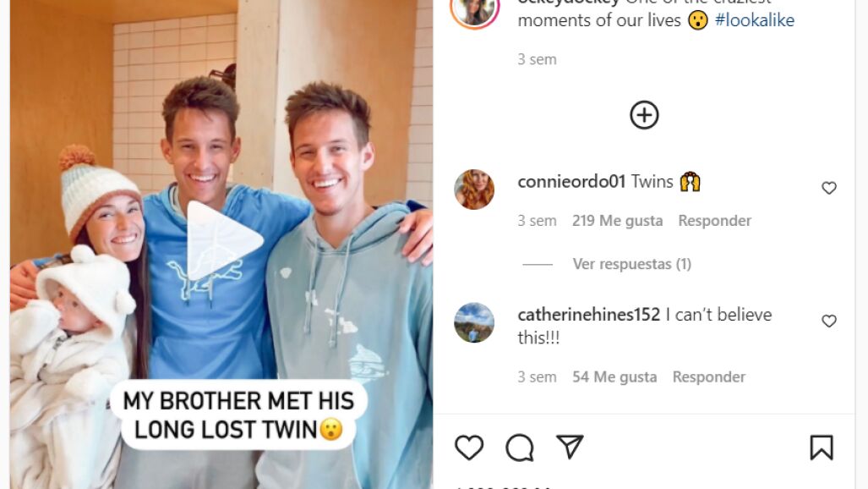Share the post via paper plane icon
Screen dimensions: 868x489
coord(570,447)
